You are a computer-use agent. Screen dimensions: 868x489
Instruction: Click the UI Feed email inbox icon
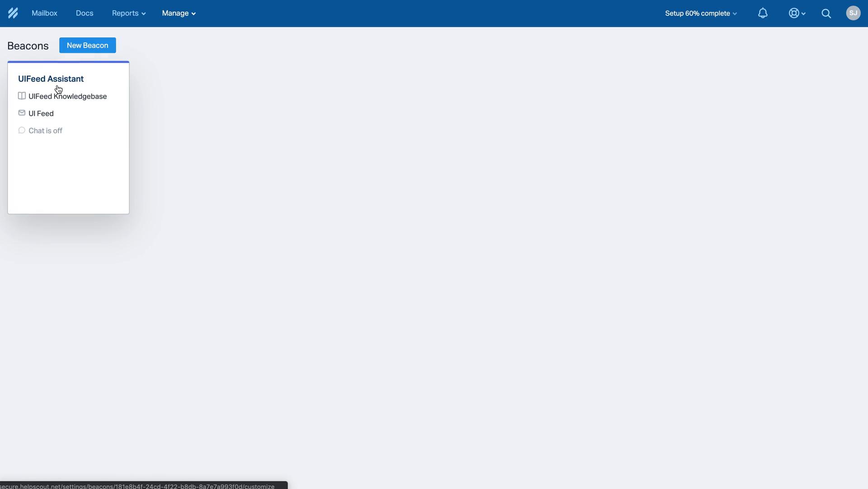pyautogui.click(x=21, y=113)
